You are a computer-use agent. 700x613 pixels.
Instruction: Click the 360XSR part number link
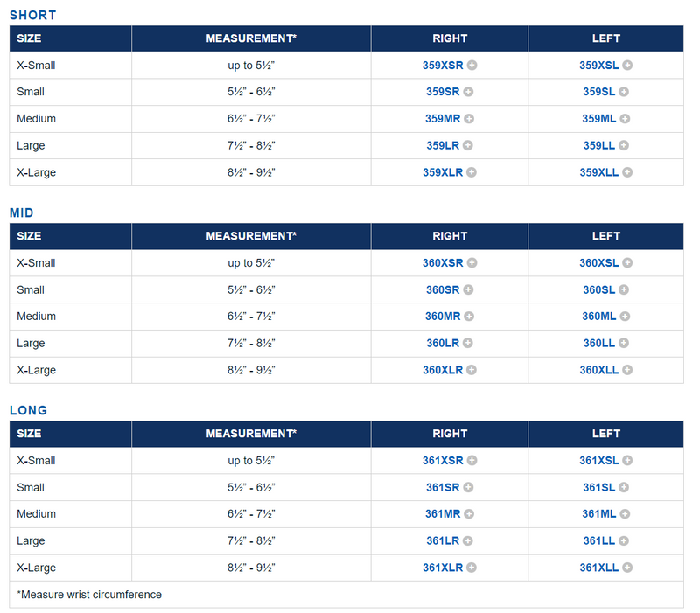(x=443, y=263)
